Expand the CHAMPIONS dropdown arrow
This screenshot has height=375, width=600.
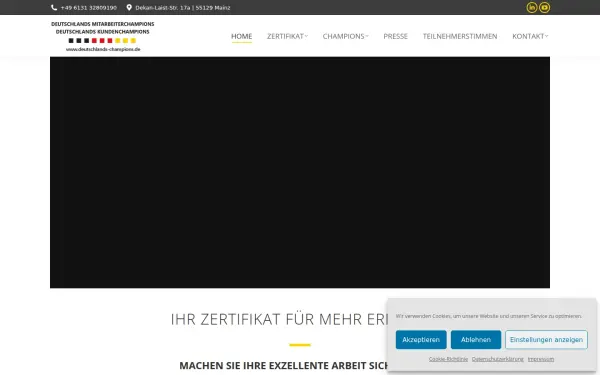(x=367, y=36)
